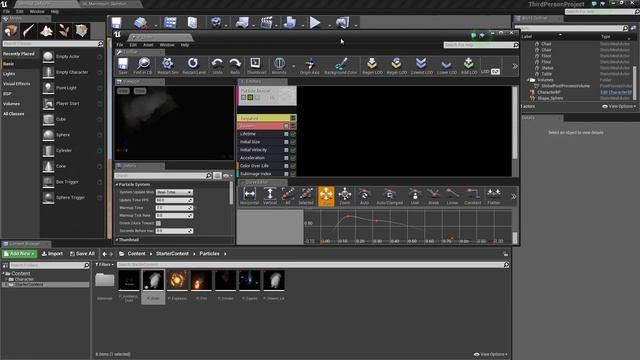Open Cascade Asset menu
This screenshot has height=360, width=640.
(148, 45)
